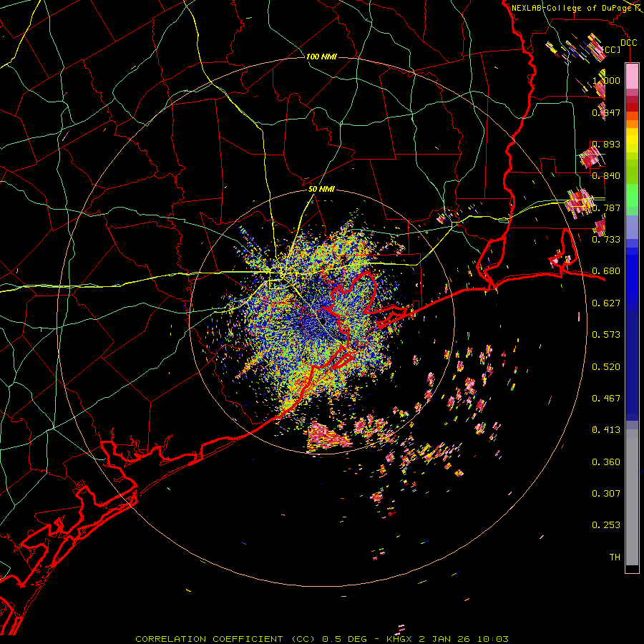Image resolution: width=644 pixels, height=644 pixels.
Task: Click the 0.893 scale value
Action: [606, 144]
